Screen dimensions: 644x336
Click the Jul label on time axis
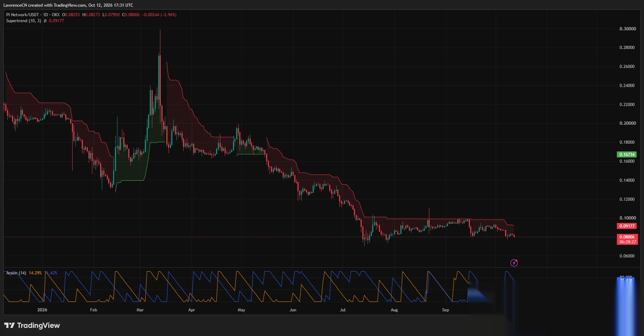point(343,310)
